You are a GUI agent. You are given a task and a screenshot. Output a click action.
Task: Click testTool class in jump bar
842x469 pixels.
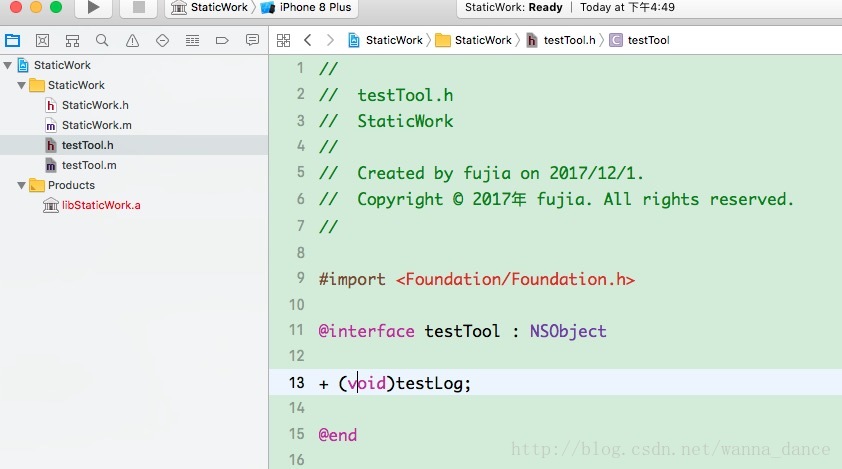640,40
